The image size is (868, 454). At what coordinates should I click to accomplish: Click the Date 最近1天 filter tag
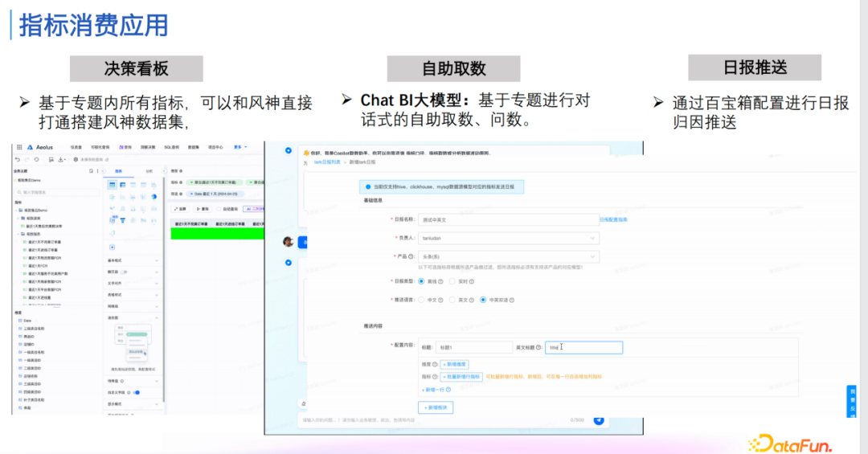point(214,194)
